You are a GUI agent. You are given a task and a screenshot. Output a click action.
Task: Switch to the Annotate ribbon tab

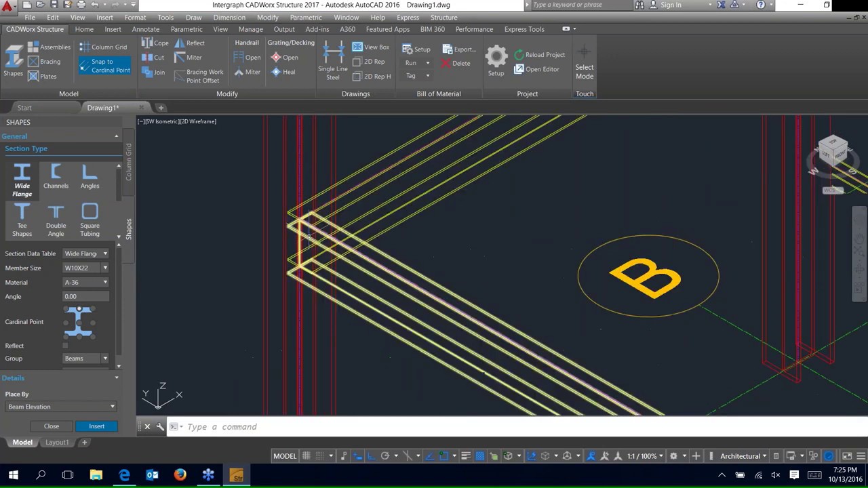146,29
